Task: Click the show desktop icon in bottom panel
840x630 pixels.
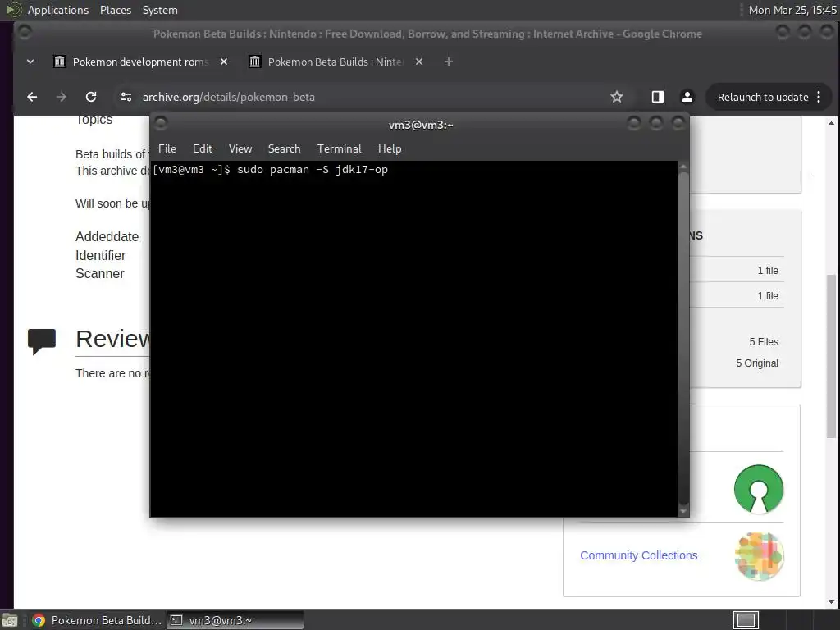Action: point(10,620)
